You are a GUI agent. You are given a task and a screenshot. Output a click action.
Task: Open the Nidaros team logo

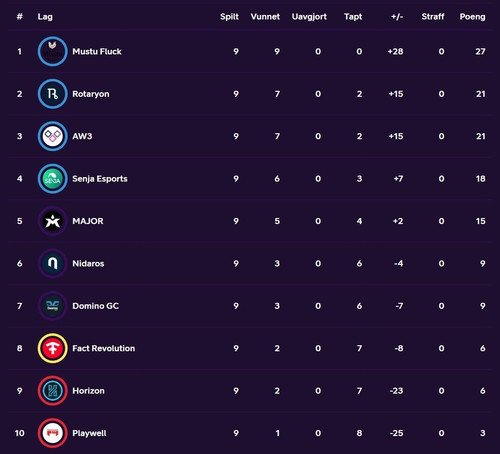tap(52, 263)
